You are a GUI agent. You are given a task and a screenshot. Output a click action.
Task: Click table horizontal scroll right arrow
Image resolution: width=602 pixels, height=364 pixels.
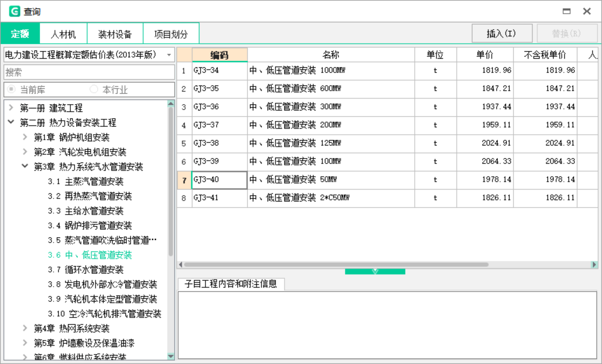595,265
